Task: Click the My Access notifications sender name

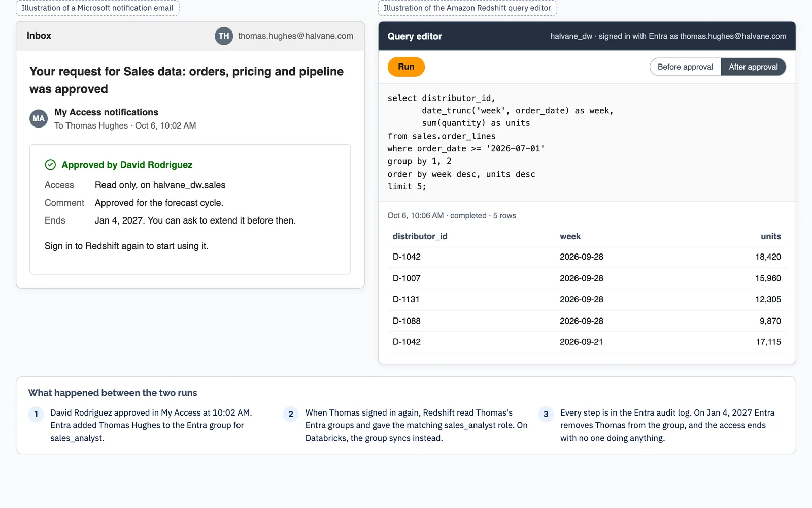Action: 106,112
